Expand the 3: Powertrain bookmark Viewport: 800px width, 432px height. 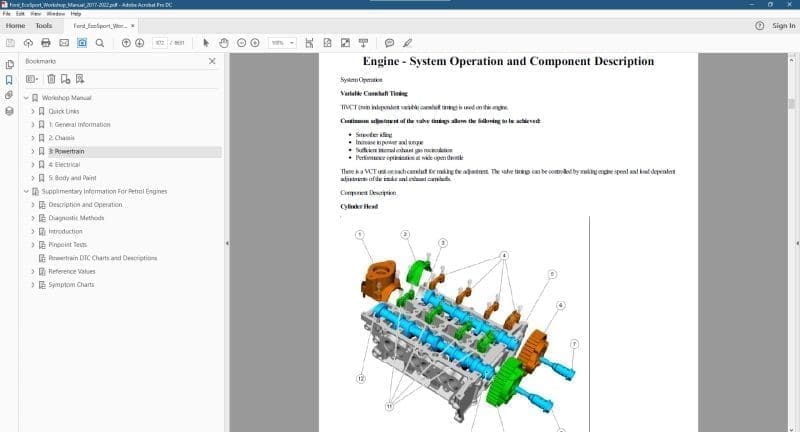[x=32, y=152]
